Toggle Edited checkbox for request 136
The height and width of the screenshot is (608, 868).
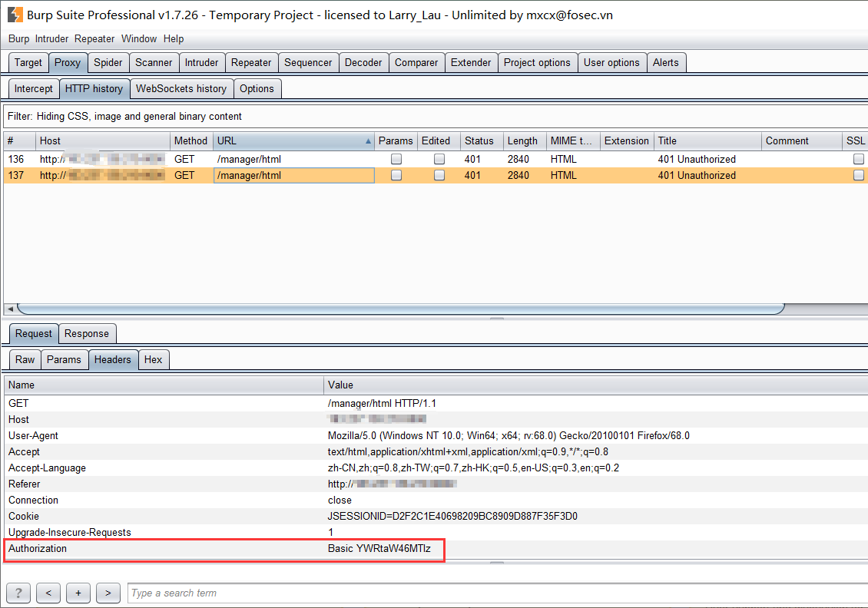coord(439,160)
